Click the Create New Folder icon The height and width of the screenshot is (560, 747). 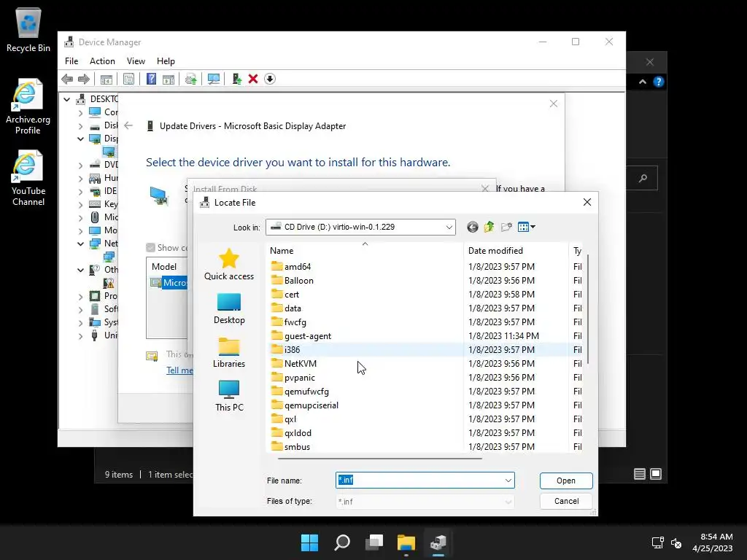tap(506, 227)
